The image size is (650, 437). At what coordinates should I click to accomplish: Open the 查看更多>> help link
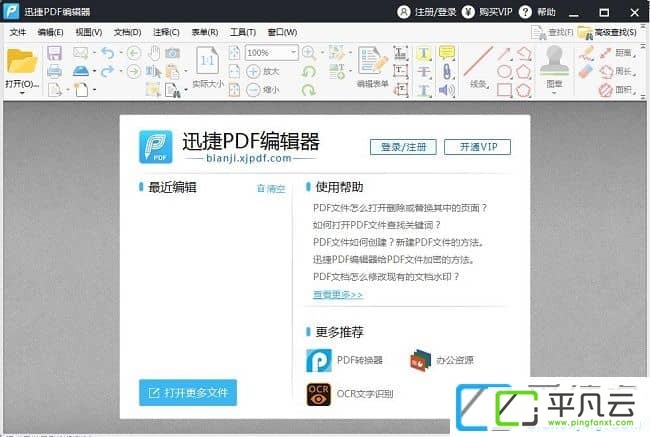[338, 294]
